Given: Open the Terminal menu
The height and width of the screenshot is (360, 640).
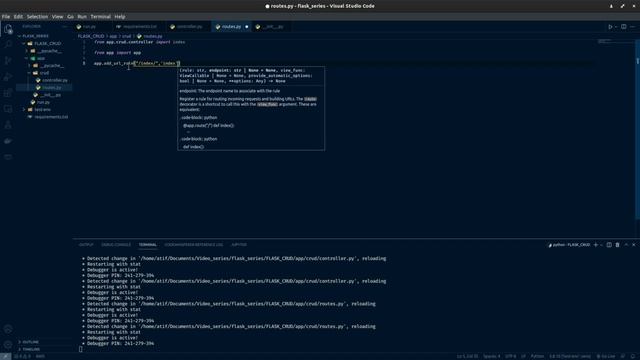Looking at the screenshot, I should click(100, 17).
